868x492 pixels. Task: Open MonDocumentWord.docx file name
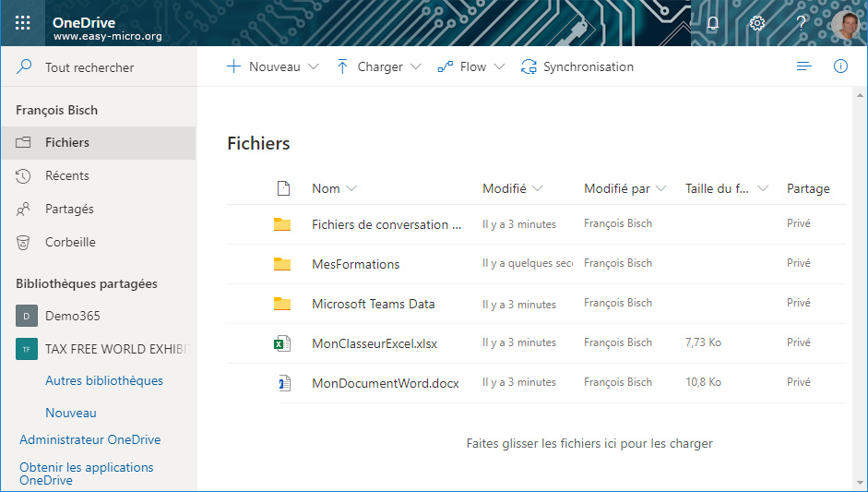tap(386, 383)
